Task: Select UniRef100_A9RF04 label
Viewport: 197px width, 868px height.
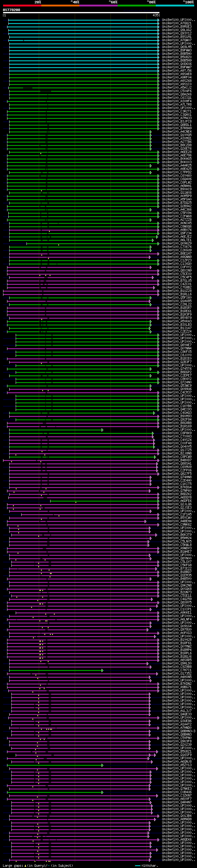Action: 177,78
